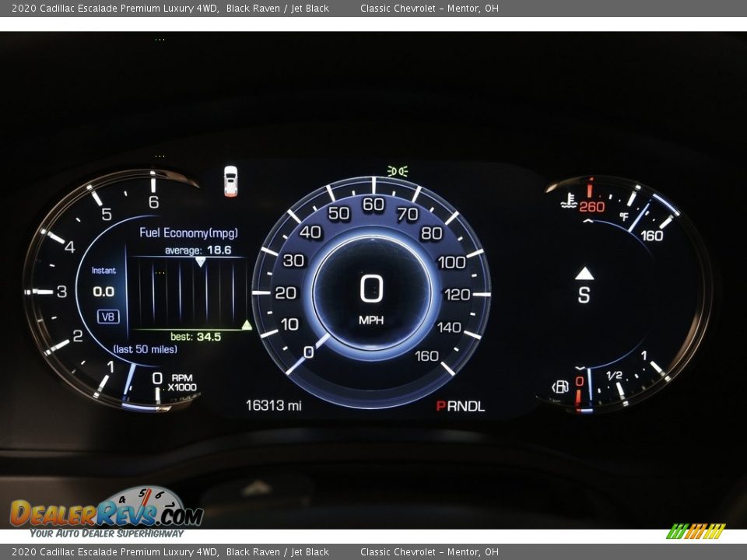This screenshot has height=560, width=747.
Task: Click the "20" on the speedometer
Action: (286, 292)
